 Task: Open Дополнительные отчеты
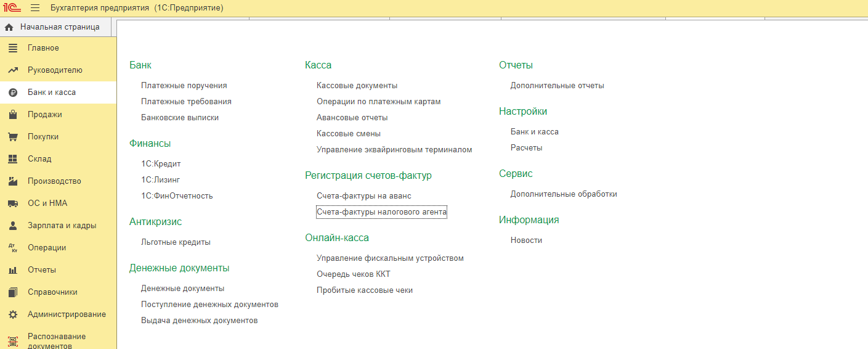[557, 86]
